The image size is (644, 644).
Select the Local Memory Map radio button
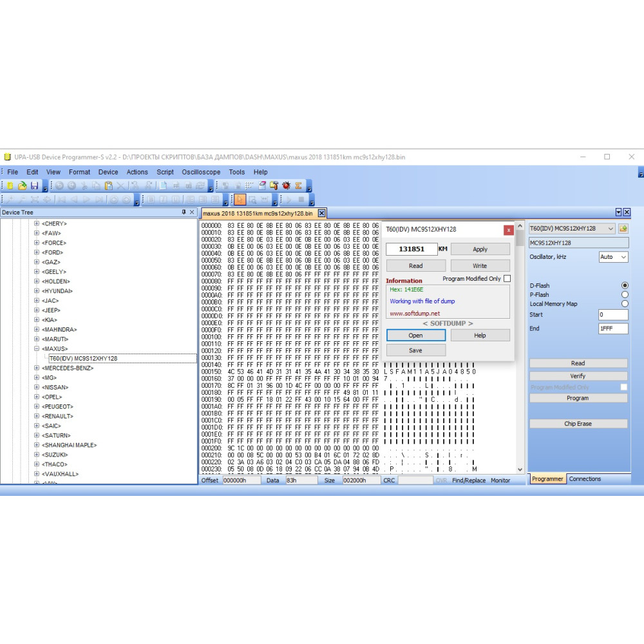[625, 304]
